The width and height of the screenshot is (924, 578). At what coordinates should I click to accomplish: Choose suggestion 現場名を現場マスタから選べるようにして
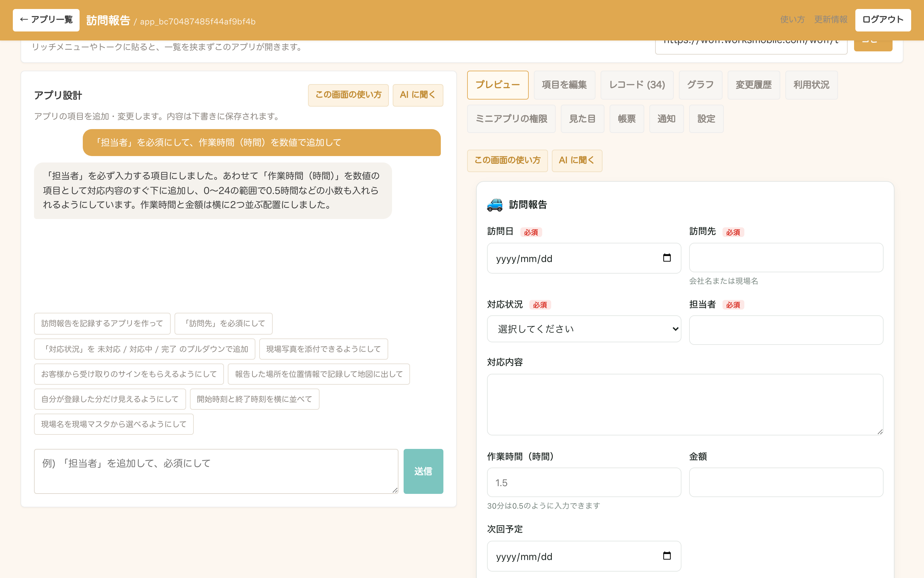[x=114, y=424]
